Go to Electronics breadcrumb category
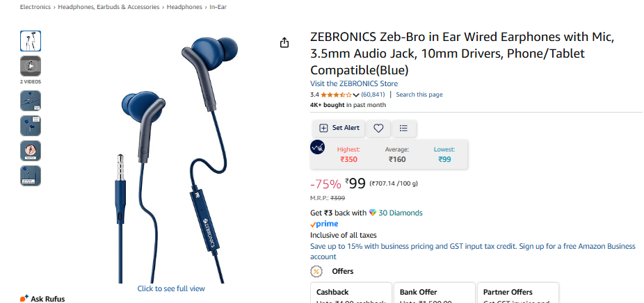 point(35,7)
